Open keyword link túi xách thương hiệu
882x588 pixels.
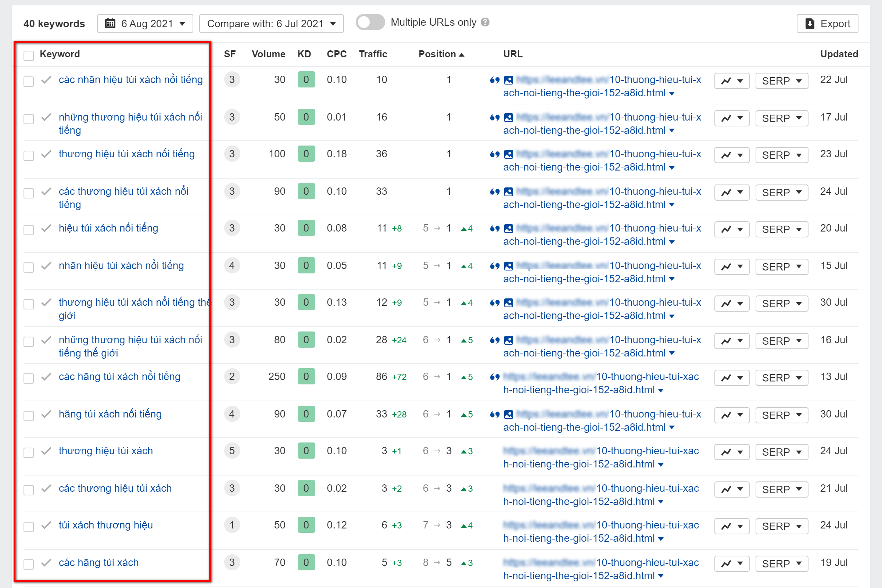106,526
